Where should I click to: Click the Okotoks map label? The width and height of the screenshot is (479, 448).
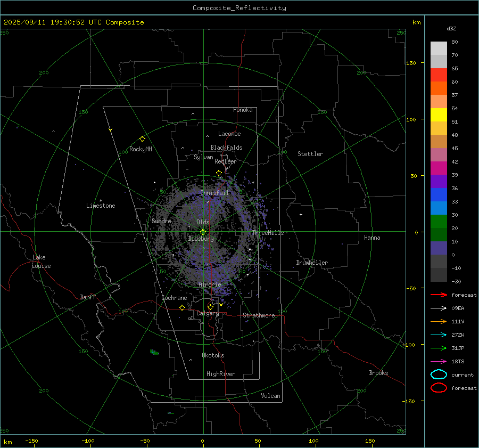[213, 355]
